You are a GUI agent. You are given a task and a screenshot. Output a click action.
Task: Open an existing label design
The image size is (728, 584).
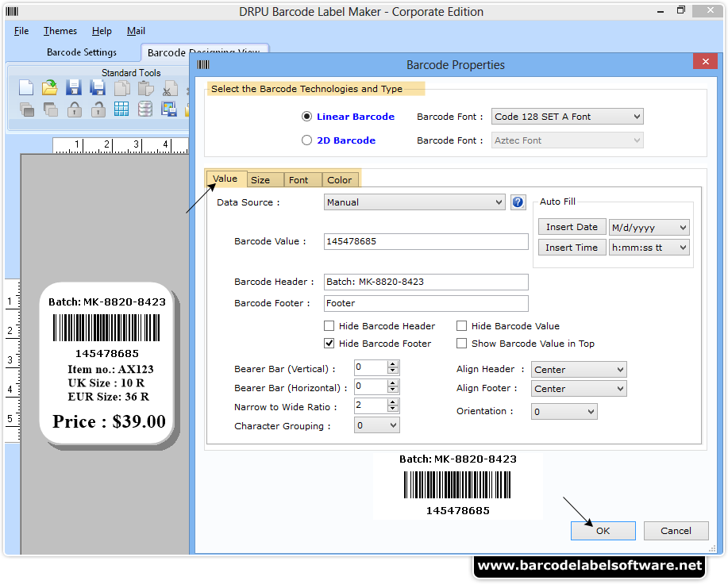click(x=48, y=87)
